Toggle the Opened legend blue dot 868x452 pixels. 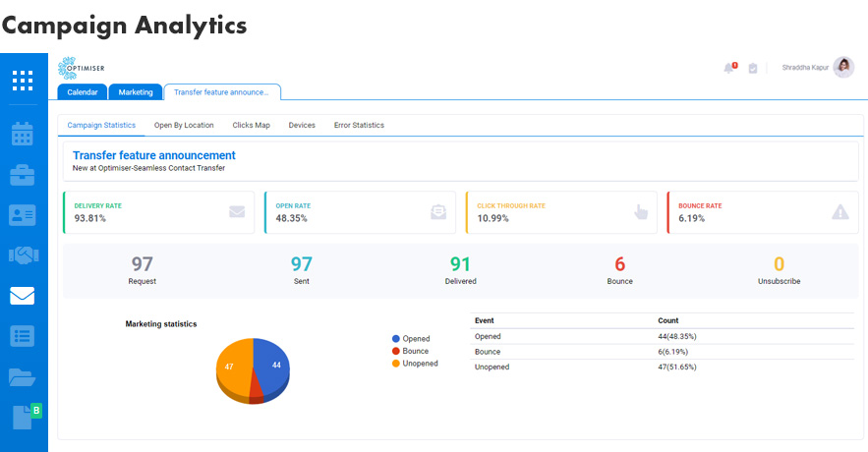tap(395, 339)
